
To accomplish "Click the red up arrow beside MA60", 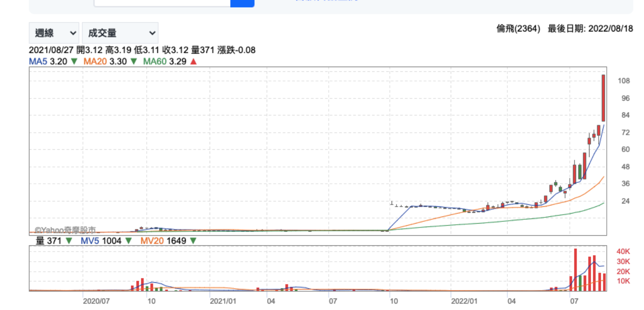I will pyautogui.click(x=194, y=62).
